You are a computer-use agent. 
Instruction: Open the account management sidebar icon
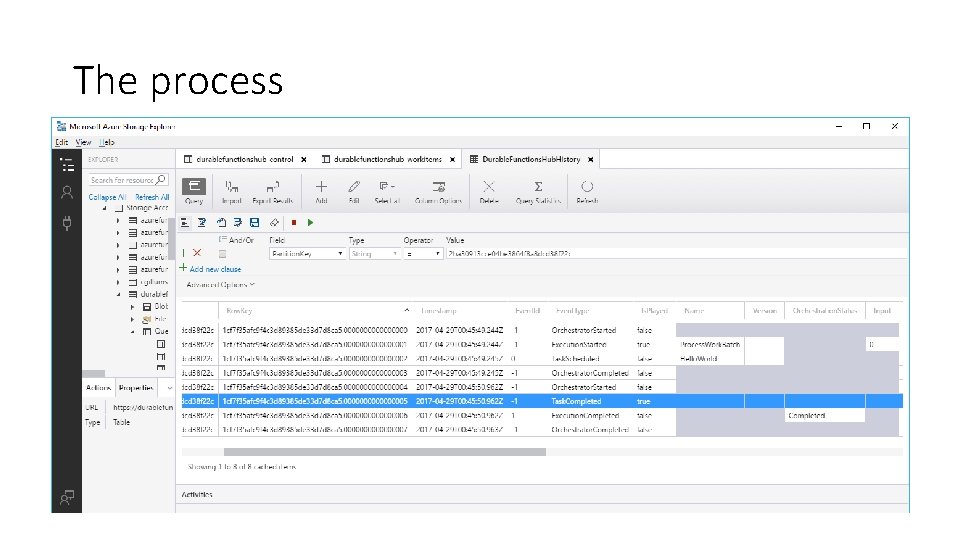(67, 192)
